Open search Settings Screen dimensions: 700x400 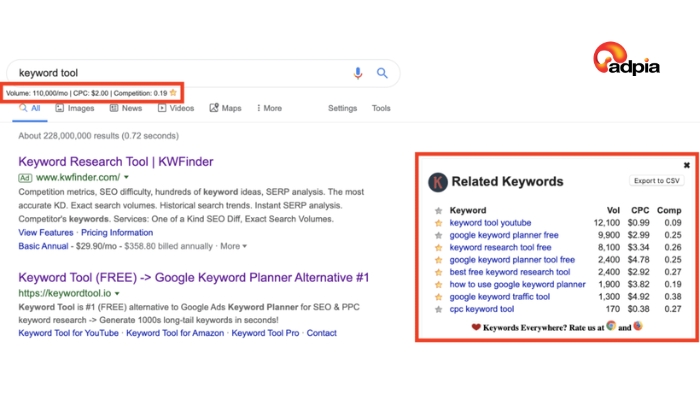pyautogui.click(x=342, y=108)
